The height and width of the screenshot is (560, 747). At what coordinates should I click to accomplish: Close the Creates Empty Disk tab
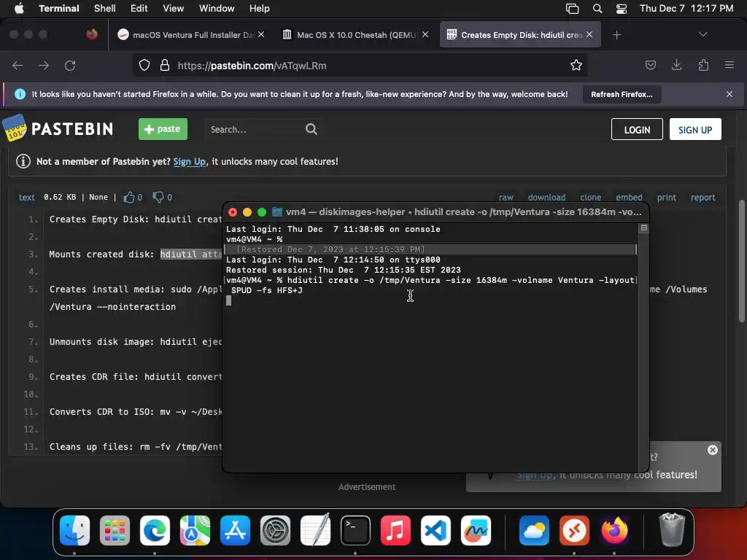[589, 35]
